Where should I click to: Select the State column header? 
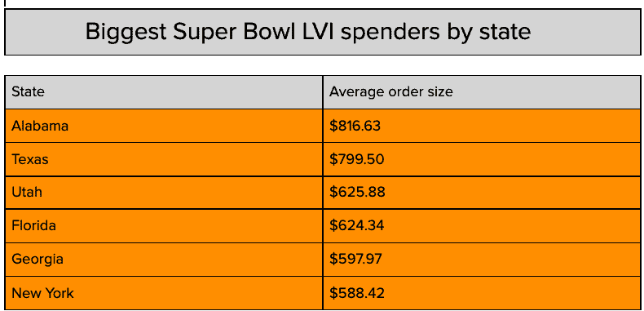point(164,91)
